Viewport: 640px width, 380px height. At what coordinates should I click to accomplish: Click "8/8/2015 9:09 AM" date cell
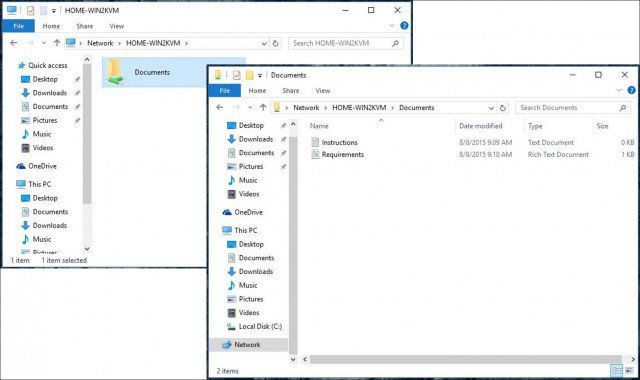pos(485,142)
